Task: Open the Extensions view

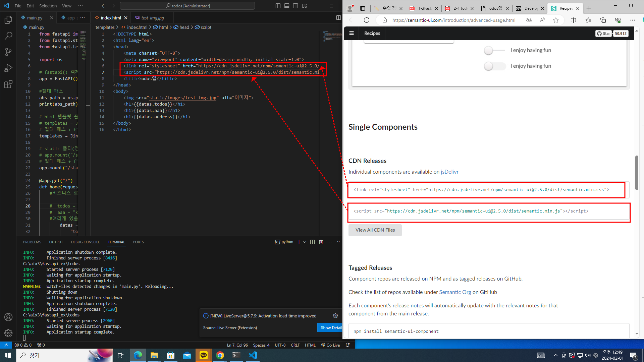Action: (8, 84)
